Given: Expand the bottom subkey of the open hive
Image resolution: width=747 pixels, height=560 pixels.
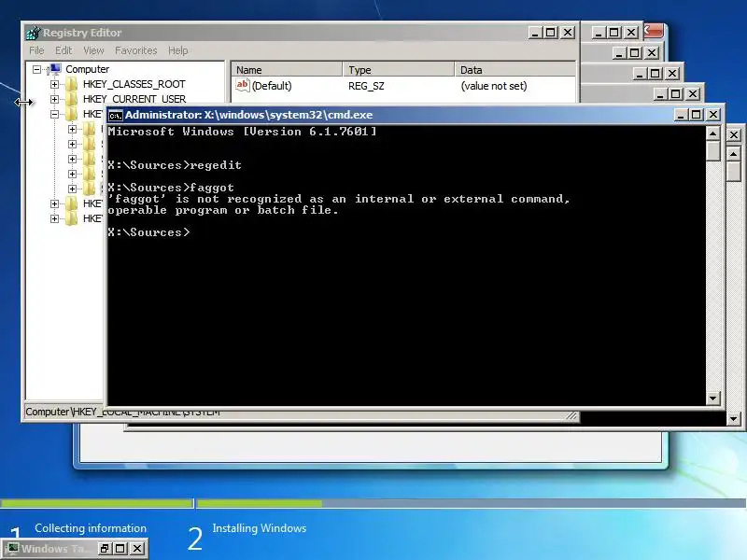Looking at the screenshot, I should [x=72, y=189].
